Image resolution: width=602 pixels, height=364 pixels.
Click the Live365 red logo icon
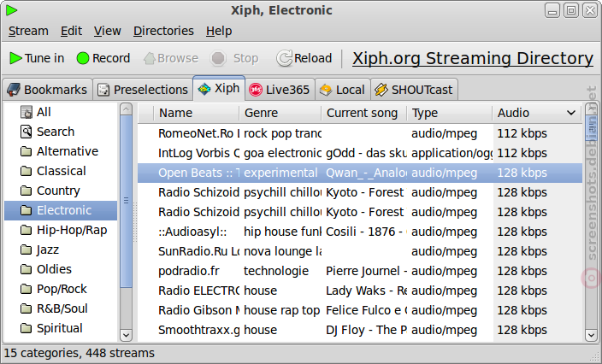coord(256,90)
